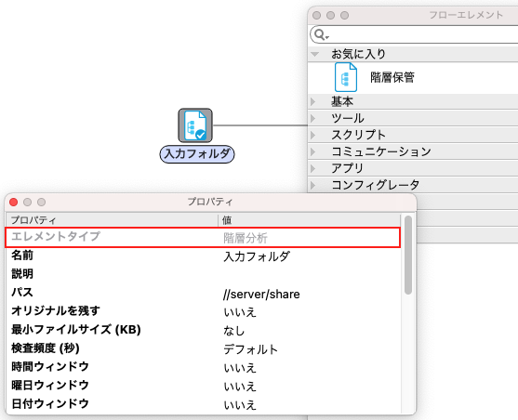Edit the 名前 value 入力フォルダ
The width and height of the screenshot is (518, 420).
coord(257,256)
